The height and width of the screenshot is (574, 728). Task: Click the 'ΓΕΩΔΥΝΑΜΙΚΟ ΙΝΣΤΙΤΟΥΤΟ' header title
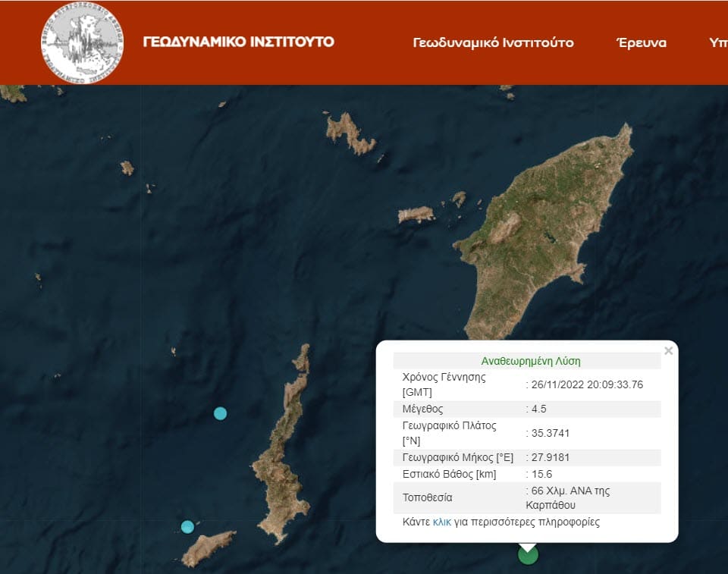pyautogui.click(x=239, y=42)
